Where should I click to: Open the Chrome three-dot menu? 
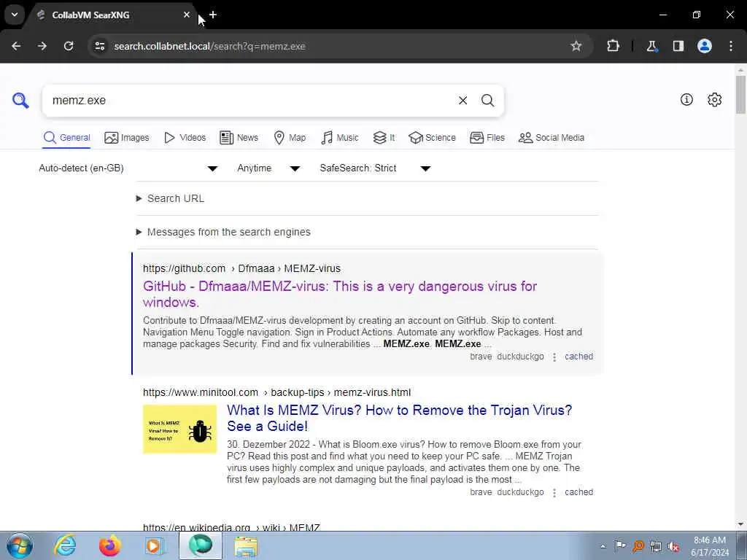point(731,46)
